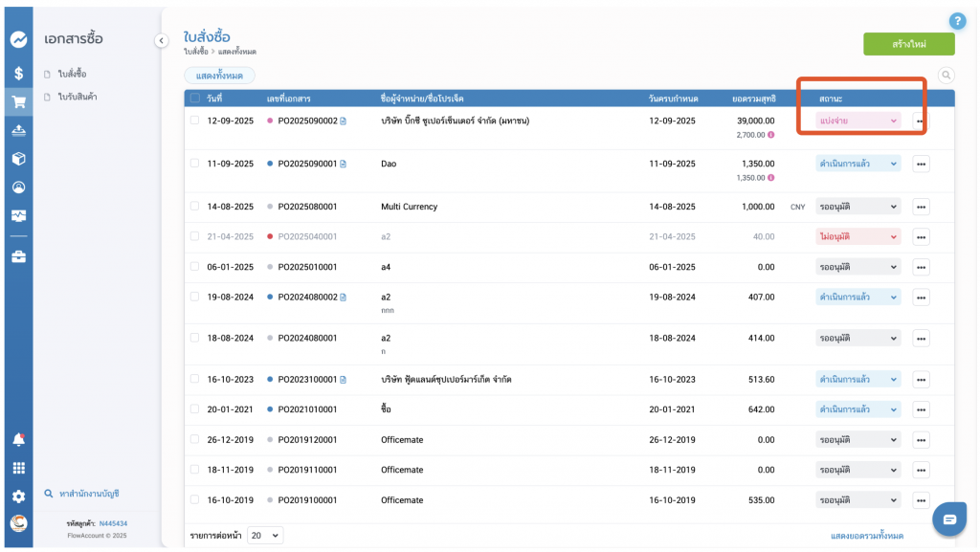Expand the ไม่อนุมัติ status dropdown
The image size is (980, 552).
[x=857, y=236]
